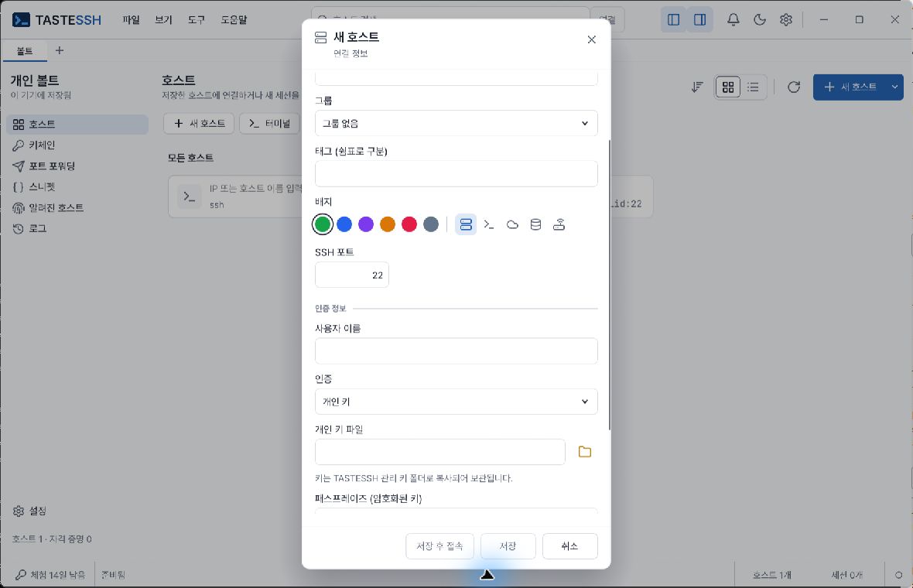Viewport: 913px width, 588px height.
Task: Click the dialog vertical scrollbar
Action: tap(609, 285)
